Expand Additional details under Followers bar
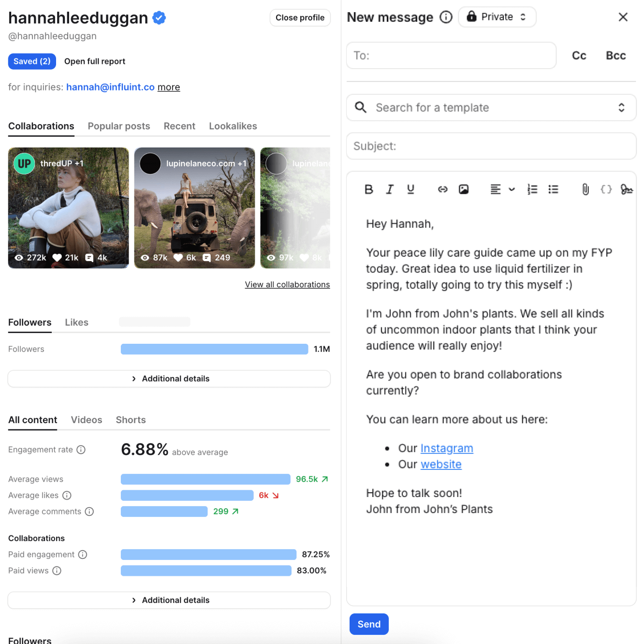644x644 pixels. tap(169, 379)
